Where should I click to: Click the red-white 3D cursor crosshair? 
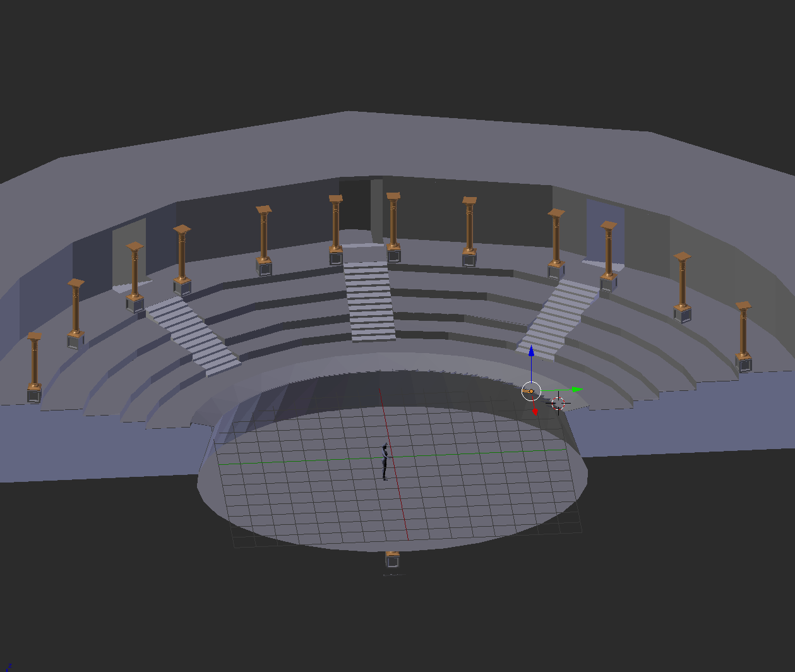click(x=558, y=403)
